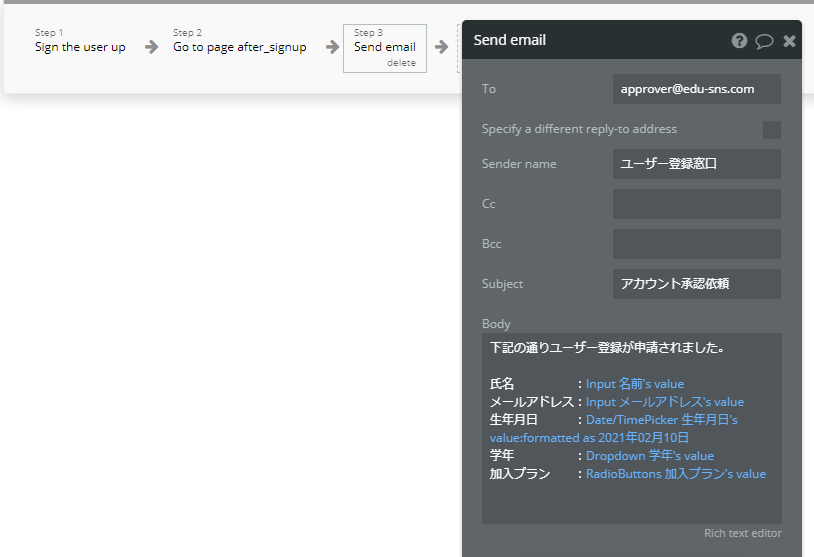
Task: Close the Send email panel
Action: click(789, 41)
